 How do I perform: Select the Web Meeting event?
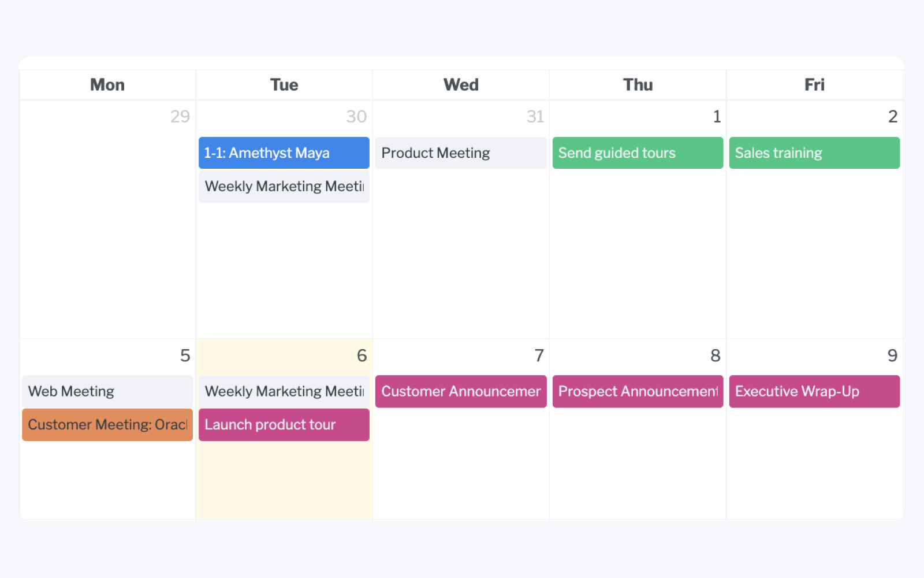(107, 391)
